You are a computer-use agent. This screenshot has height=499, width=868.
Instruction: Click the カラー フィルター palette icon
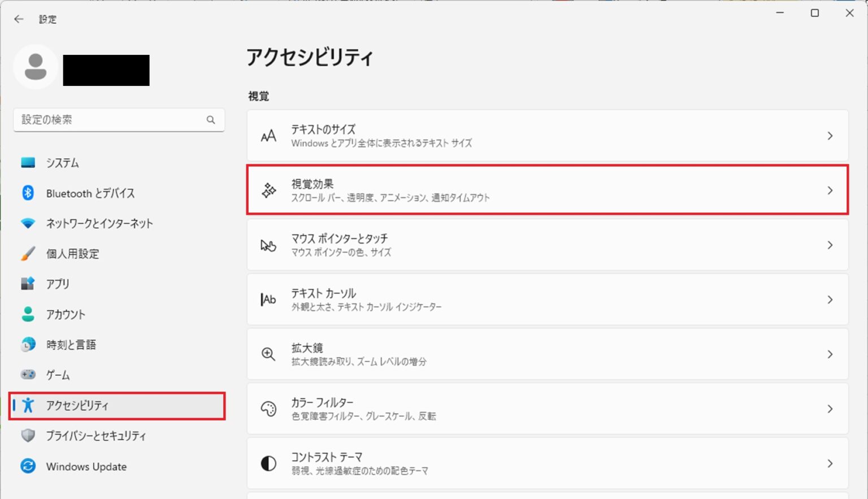tap(268, 409)
